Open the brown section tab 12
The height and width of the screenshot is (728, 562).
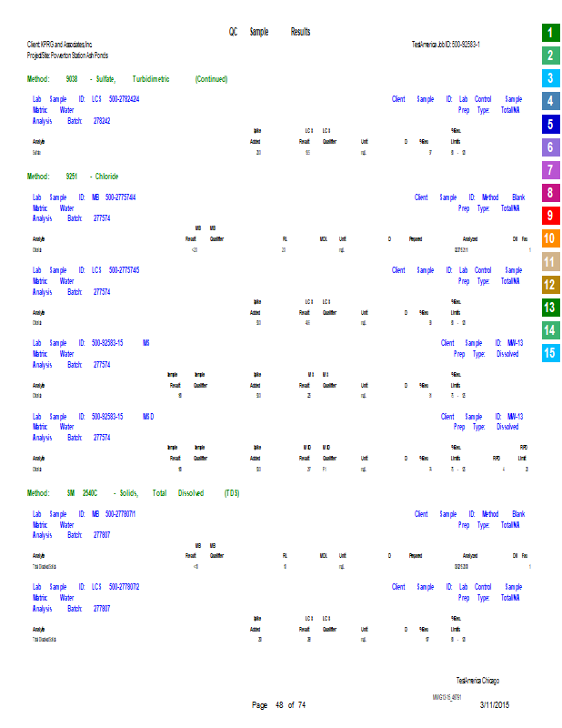point(549,285)
